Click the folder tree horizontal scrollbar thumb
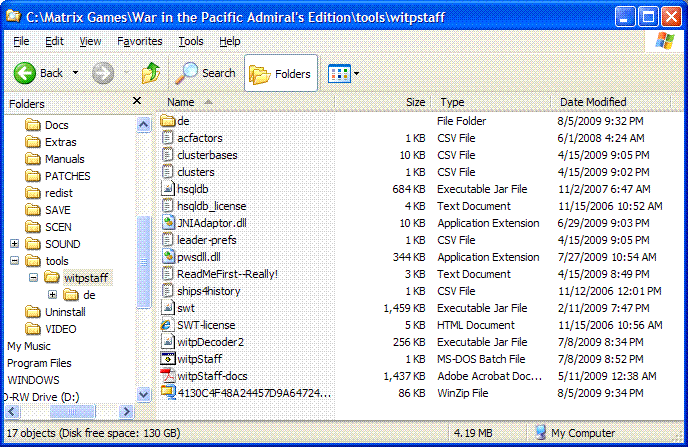 click(72, 411)
